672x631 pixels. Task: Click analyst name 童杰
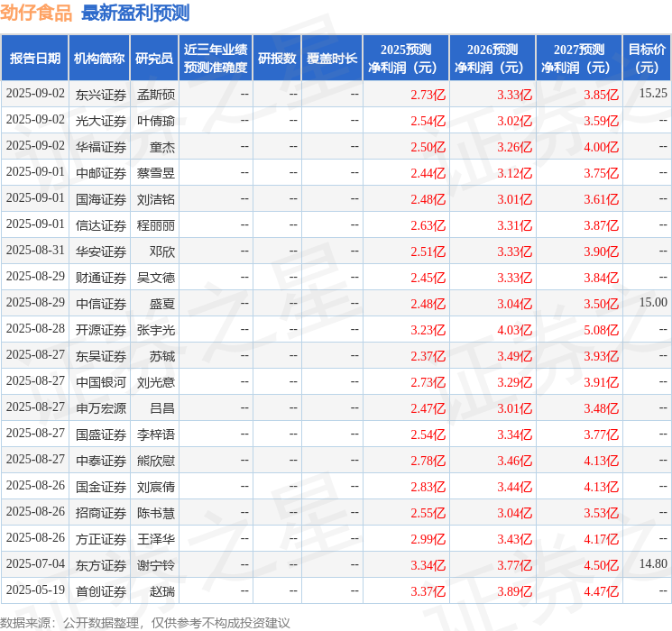[162, 147]
